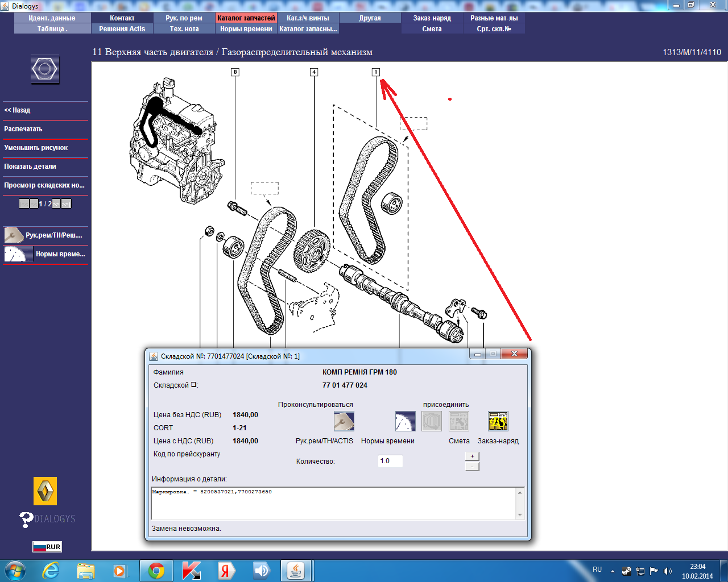728x582 pixels.
Task: Open Нормы времени clock icon in dialog
Action: click(x=405, y=421)
